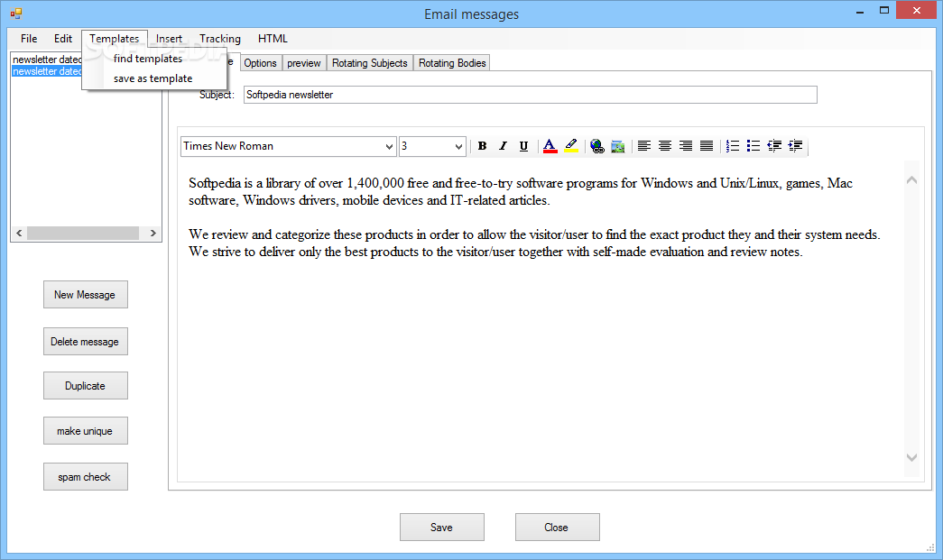Switch to the preview tab
943x560 pixels.
tap(304, 63)
